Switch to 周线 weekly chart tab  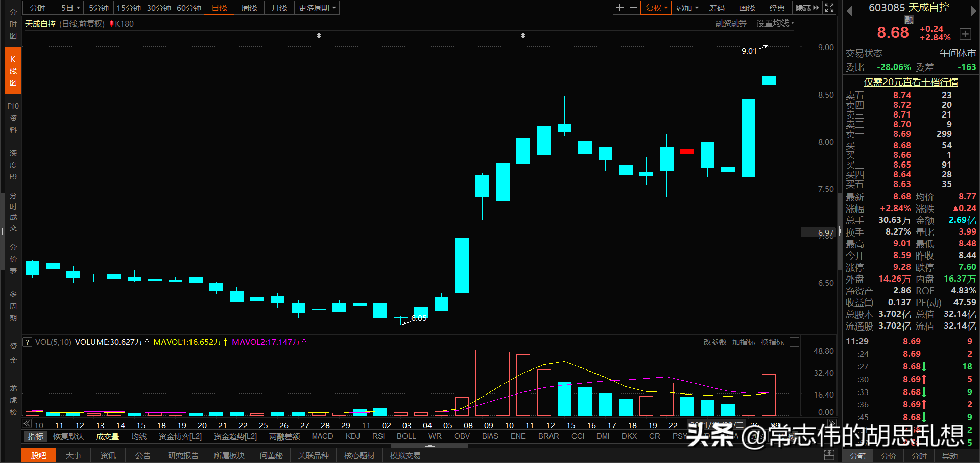[x=249, y=8]
